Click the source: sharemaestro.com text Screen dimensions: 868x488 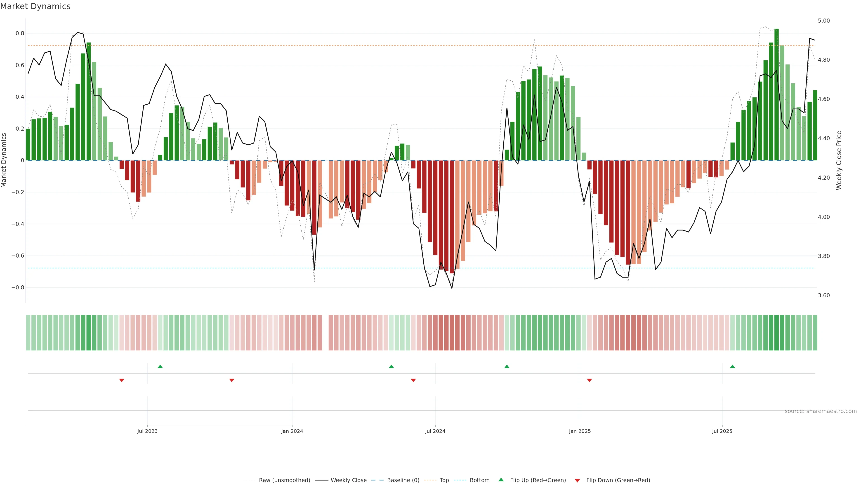(x=821, y=411)
